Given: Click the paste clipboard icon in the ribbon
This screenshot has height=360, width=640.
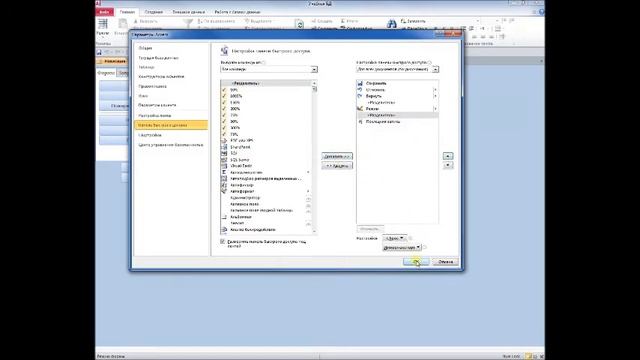Looking at the screenshot, I should (x=123, y=24).
